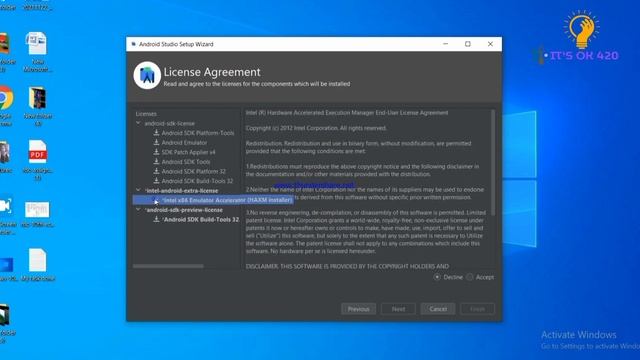Select Intel x86 Emulator Accelerator (HAXM installer) row
640x360 pixels.
pos(213,200)
